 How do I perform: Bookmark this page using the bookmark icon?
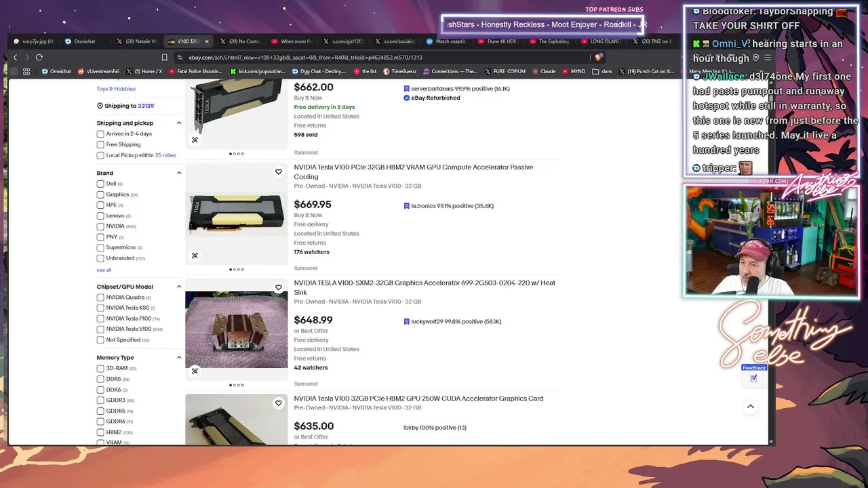(164, 58)
